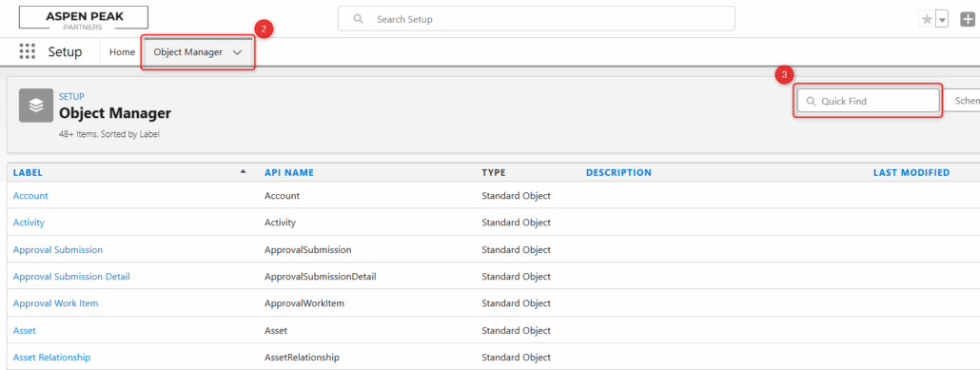Toggle the Label column sort arrow
Image resolution: width=980 pixels, height=370 pixels.
244,172
